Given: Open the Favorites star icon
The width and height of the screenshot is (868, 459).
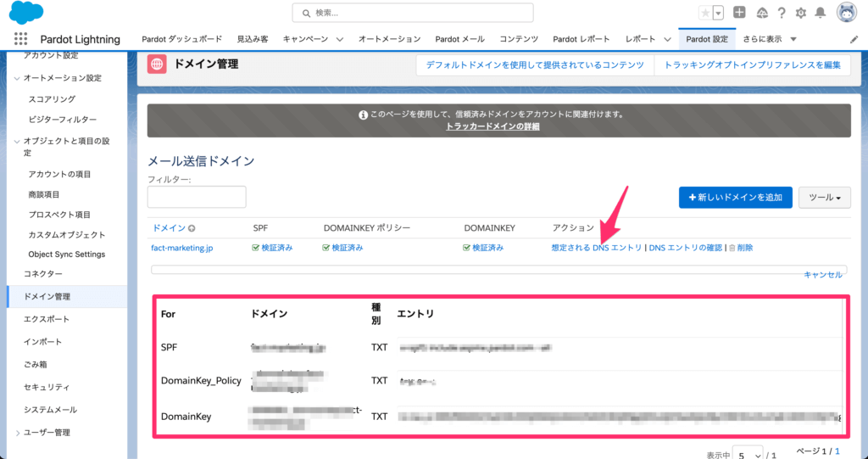Looking at the screenshot, I should pos(705,13).
